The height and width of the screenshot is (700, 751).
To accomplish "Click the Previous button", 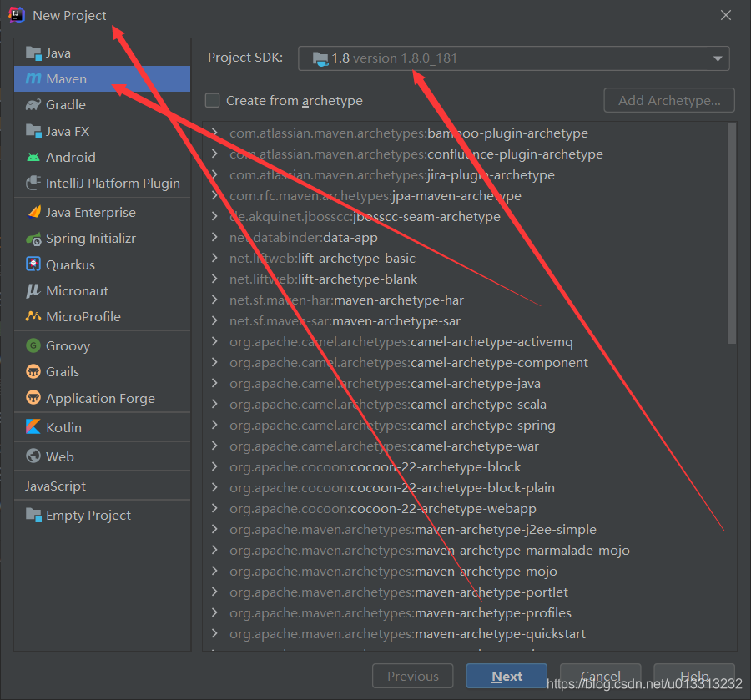I will 412,676.
